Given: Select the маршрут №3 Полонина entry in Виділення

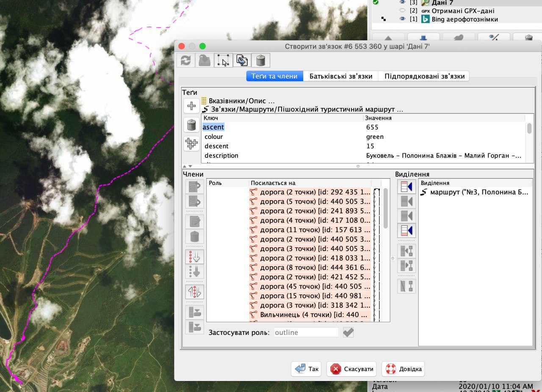Looking at the screenshot, I should point(476,193).
